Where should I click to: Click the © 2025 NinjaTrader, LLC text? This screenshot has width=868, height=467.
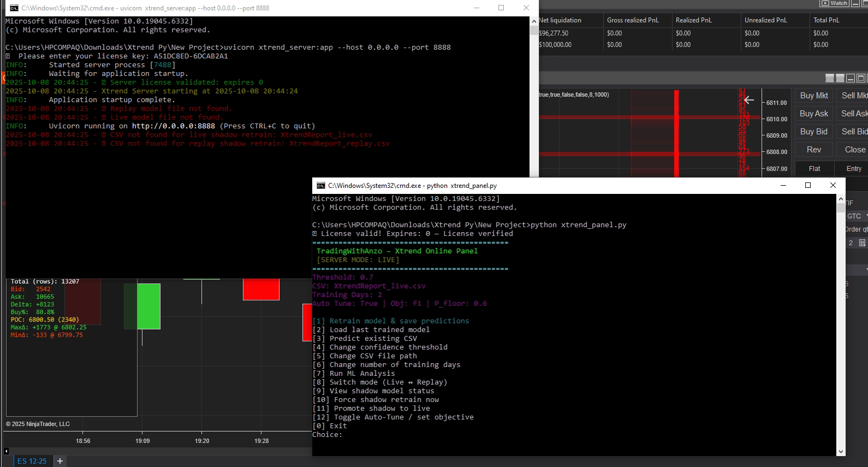click(x=38, y=424)
